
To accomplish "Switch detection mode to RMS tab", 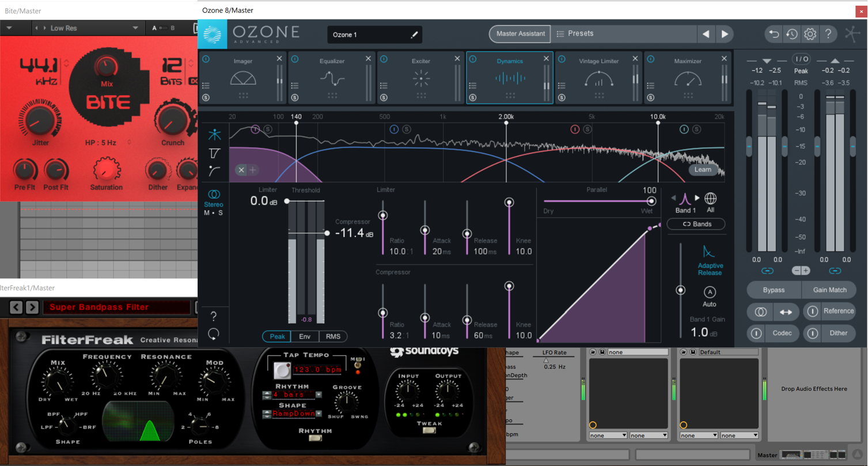I will (333, 336).
